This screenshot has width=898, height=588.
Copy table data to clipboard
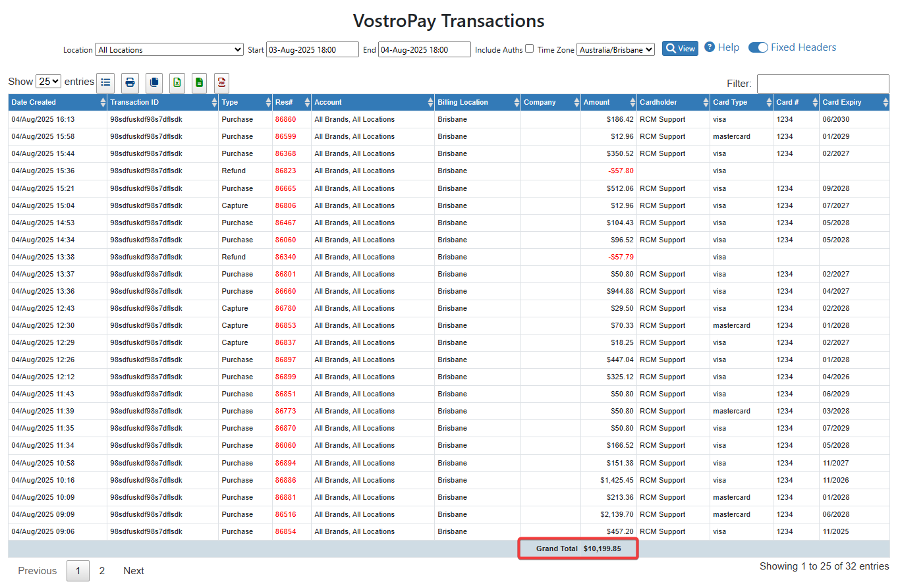pos(154,82)
